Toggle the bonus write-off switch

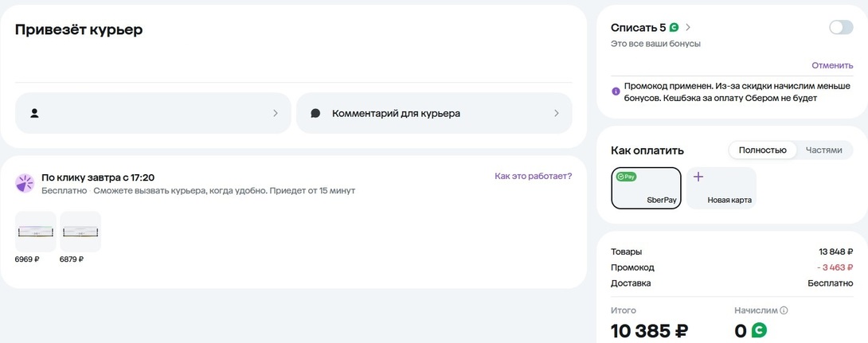[840, 28]
